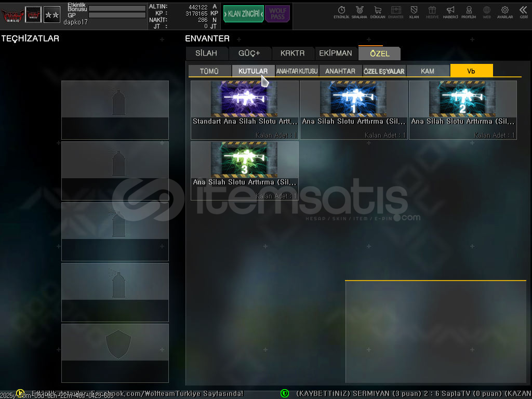Select the green slot item numbered 3
Viewport: 532px width, 399px height.
245,170
